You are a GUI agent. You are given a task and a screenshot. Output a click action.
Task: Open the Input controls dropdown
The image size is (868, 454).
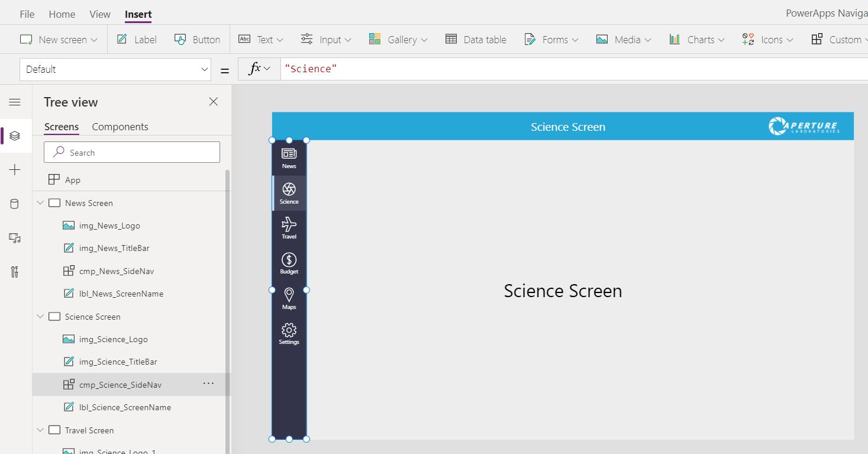tap(326, 40)
